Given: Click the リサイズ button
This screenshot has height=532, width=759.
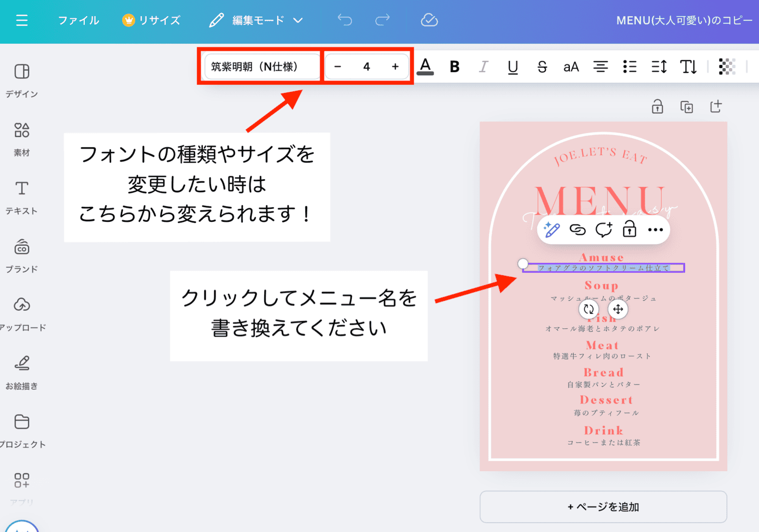Looking at the screenshot, I should tap(151, 20).
